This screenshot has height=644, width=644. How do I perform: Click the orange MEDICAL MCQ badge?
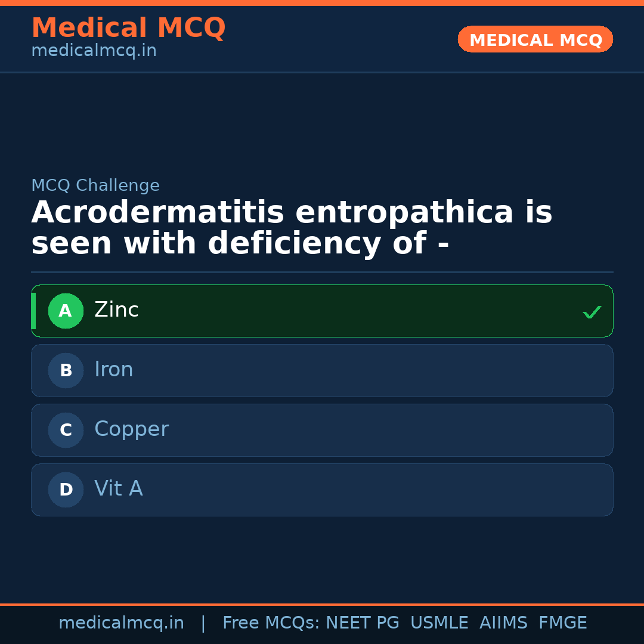535,40
